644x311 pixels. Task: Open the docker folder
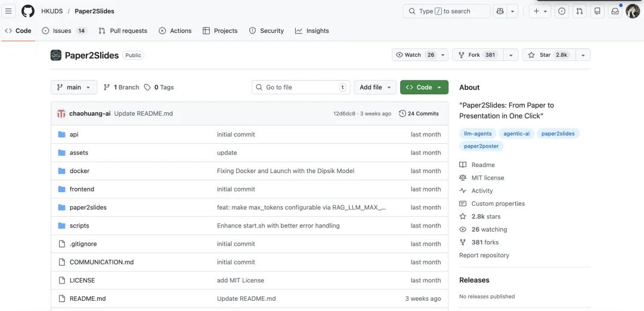click(79, 171)
